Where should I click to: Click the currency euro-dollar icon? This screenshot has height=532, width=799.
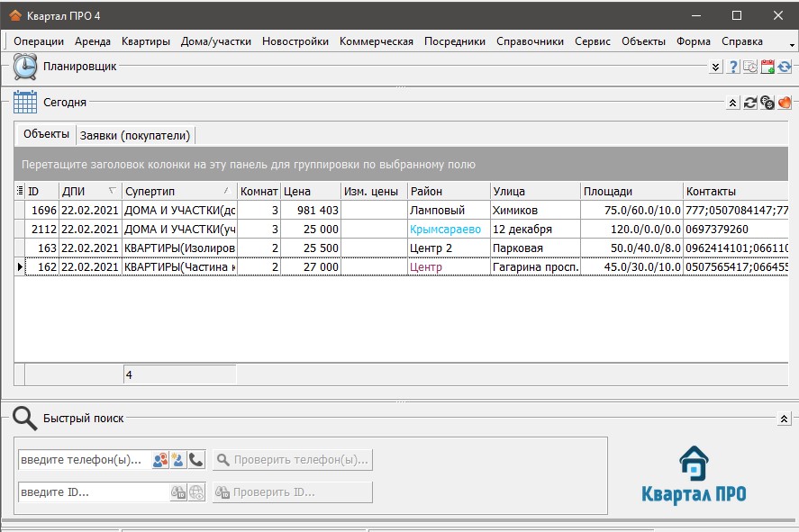[767, 103]
